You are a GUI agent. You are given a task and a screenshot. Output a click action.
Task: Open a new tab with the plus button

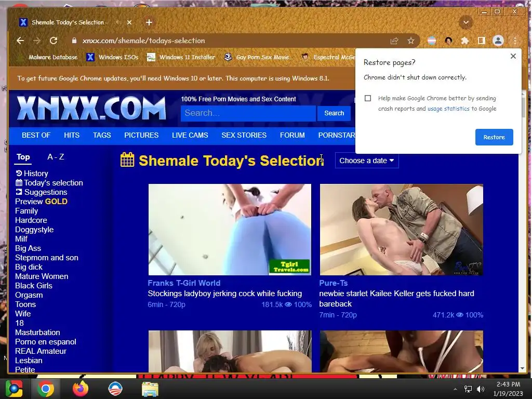point(149,22)
